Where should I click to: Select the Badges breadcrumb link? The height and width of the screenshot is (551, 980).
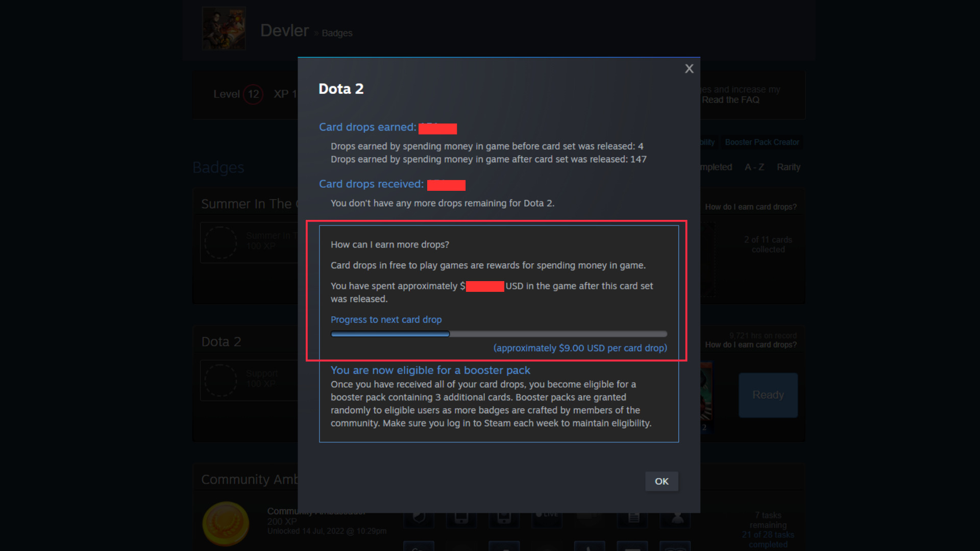pyautogui.click(x=337, y=33)
